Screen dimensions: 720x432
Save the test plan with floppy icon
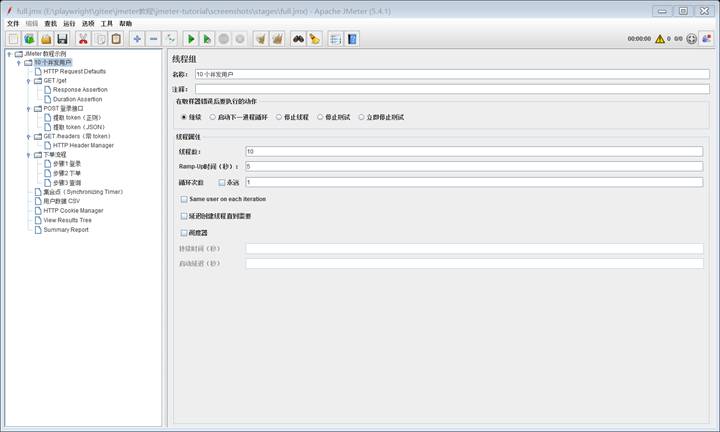coord(63,39)
